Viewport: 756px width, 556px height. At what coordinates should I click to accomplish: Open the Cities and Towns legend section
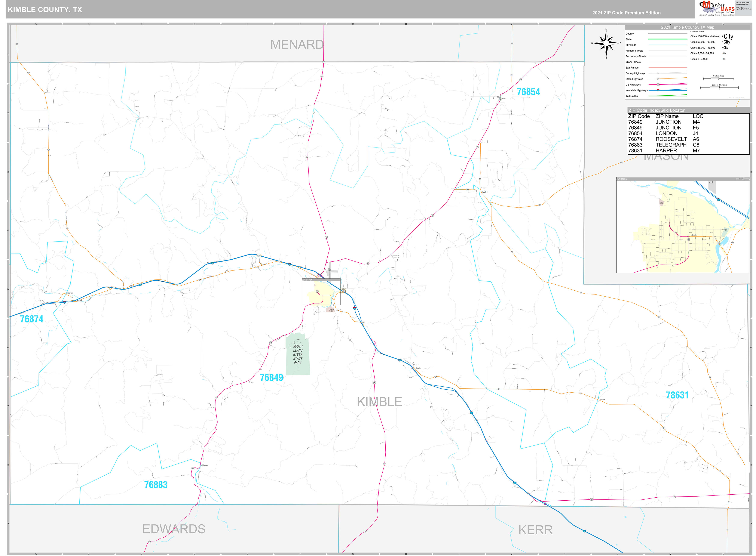[697, 31]
